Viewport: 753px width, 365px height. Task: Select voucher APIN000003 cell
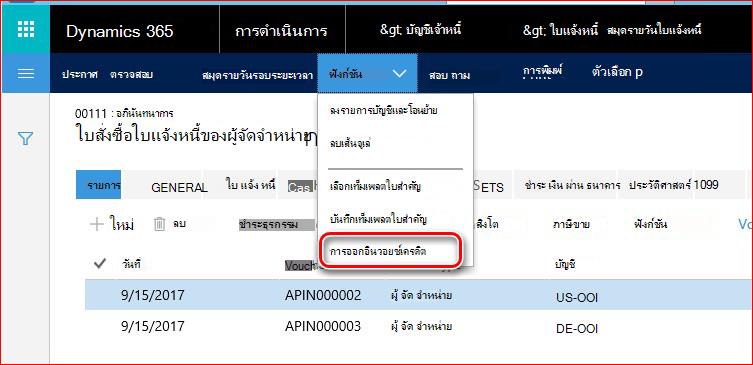point(323,326)
